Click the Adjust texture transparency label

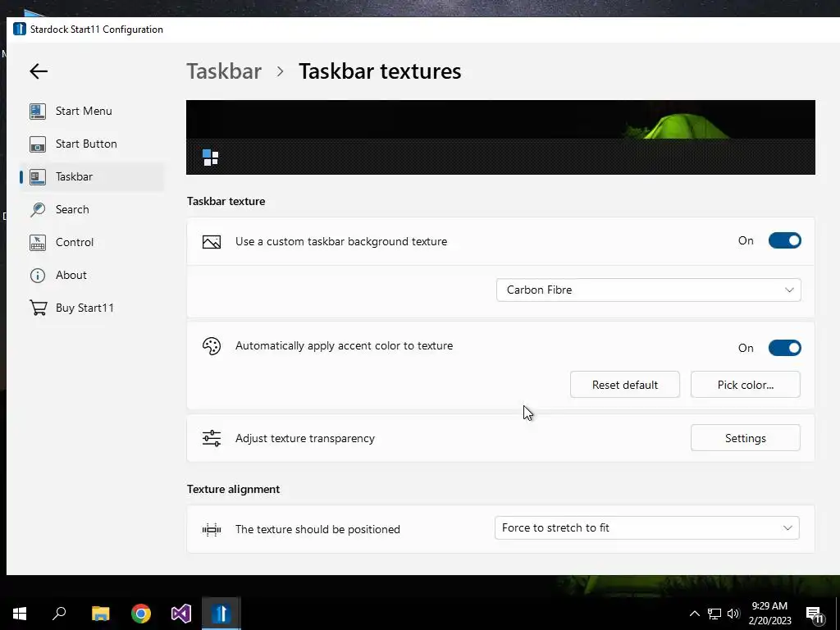pos(305,438)
